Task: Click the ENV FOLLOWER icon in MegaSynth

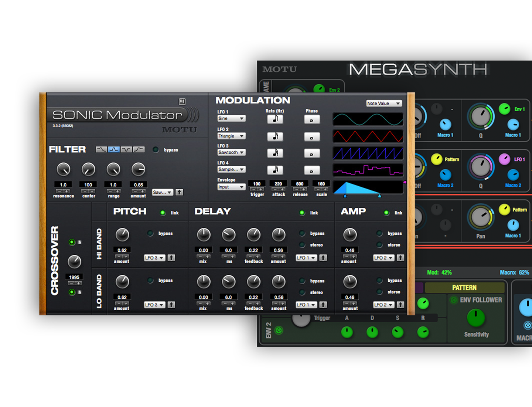Action: tap(453, 300)
